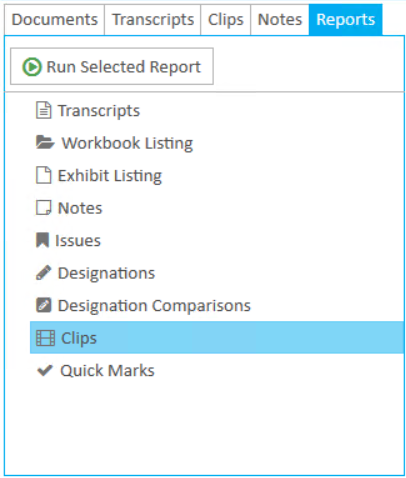Click the Issues bookmark icon
Screen dimensions: 406x478
point(42,240)
